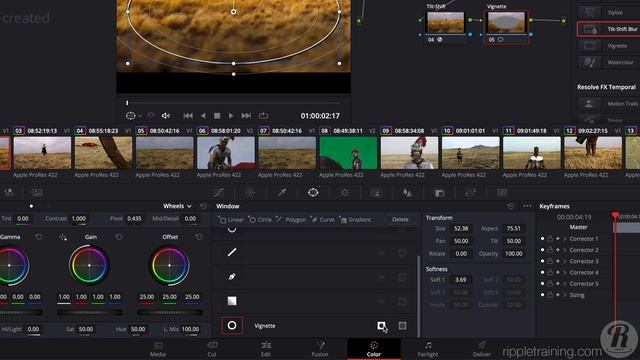Screen dimensions: 640x360
Task: Open the Wheels mode dropdown
Action: (x=177, y=206)
